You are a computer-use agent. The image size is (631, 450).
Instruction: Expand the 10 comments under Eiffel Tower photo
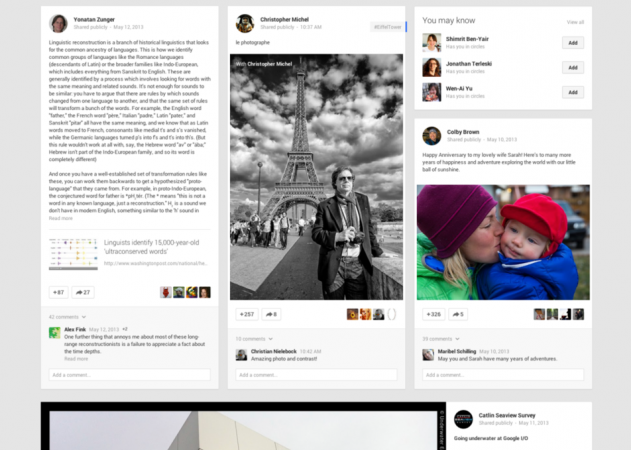(x=250, y=339)
